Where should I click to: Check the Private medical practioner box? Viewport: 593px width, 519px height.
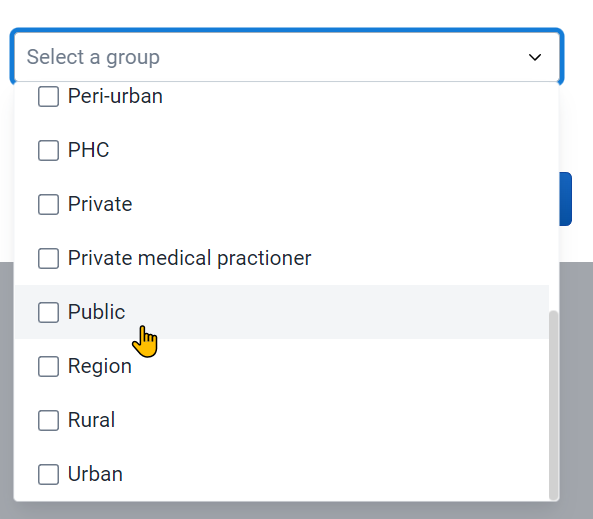click(48, 258)
